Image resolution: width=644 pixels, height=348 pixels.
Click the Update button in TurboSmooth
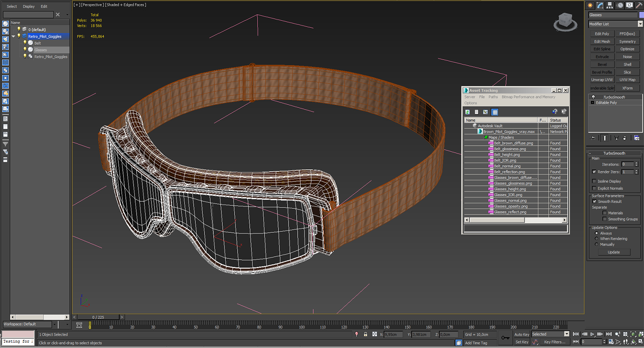click(614, 252)
